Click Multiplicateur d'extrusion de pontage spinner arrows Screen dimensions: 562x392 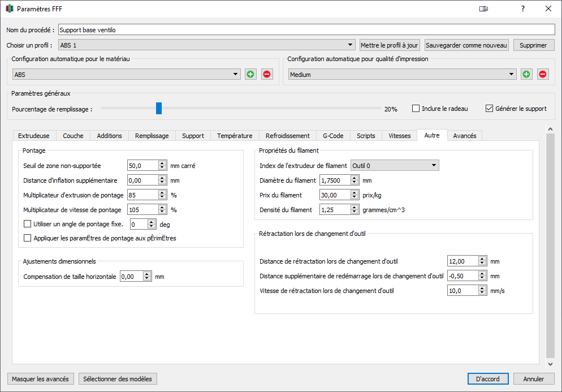click(x=162, y=195)
